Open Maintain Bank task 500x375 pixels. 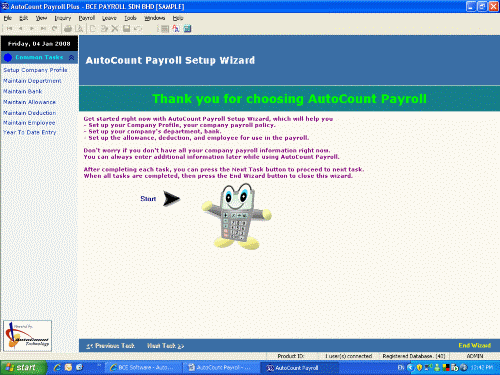pyautogui.click(x=23, y=91)
